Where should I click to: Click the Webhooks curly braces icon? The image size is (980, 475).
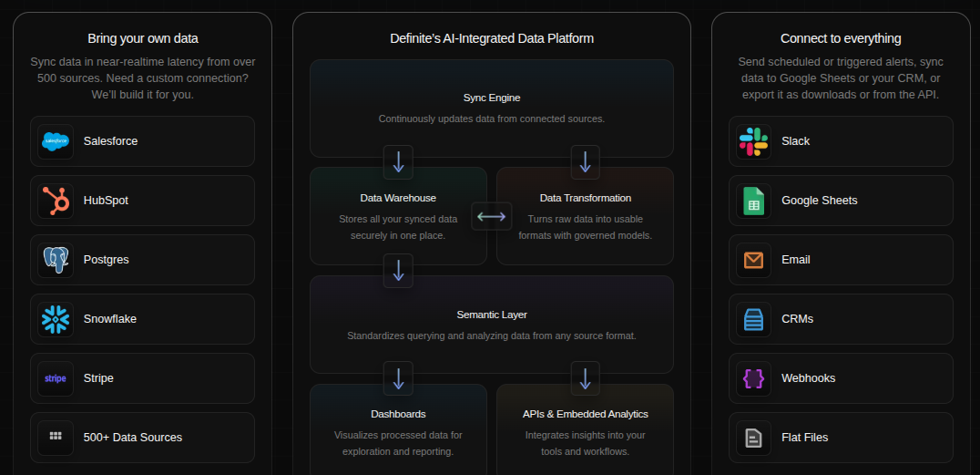tap(753, 378)
